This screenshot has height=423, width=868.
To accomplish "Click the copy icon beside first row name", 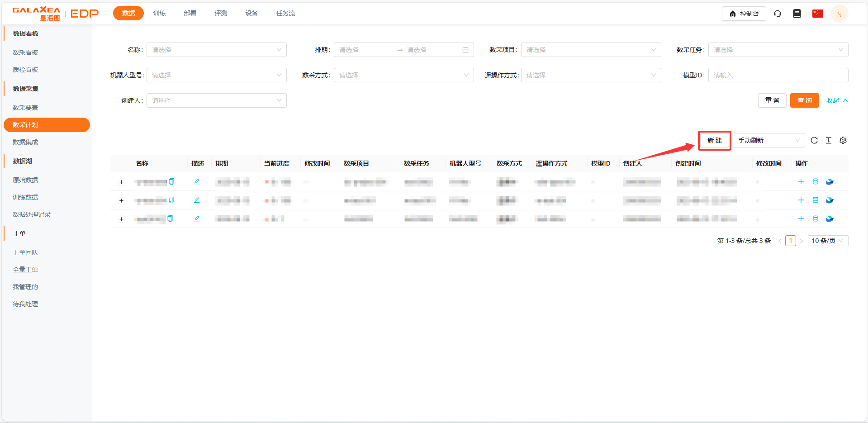I will (171, 181).
